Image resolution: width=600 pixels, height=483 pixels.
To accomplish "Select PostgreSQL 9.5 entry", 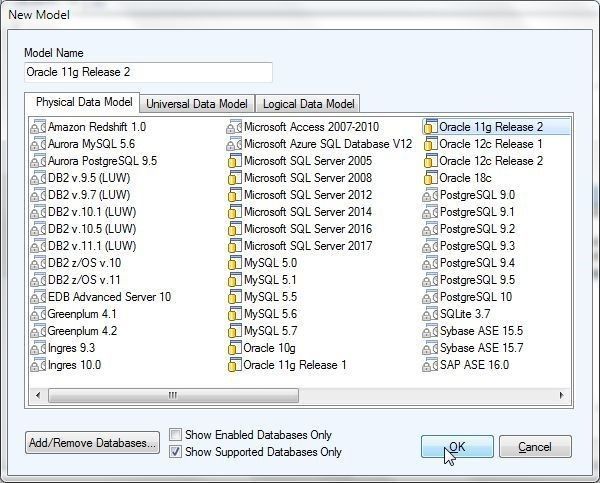I will pos(469,280).
